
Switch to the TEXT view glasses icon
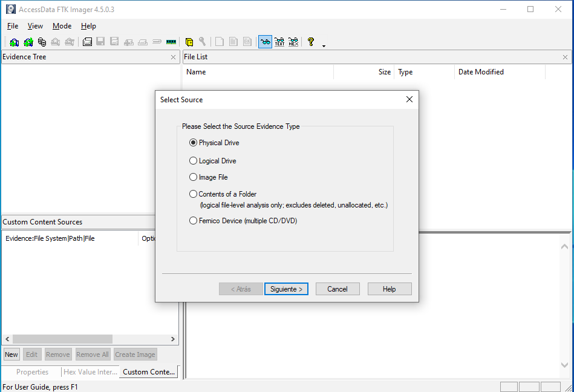pyautogui.click(x=279, y=42)
